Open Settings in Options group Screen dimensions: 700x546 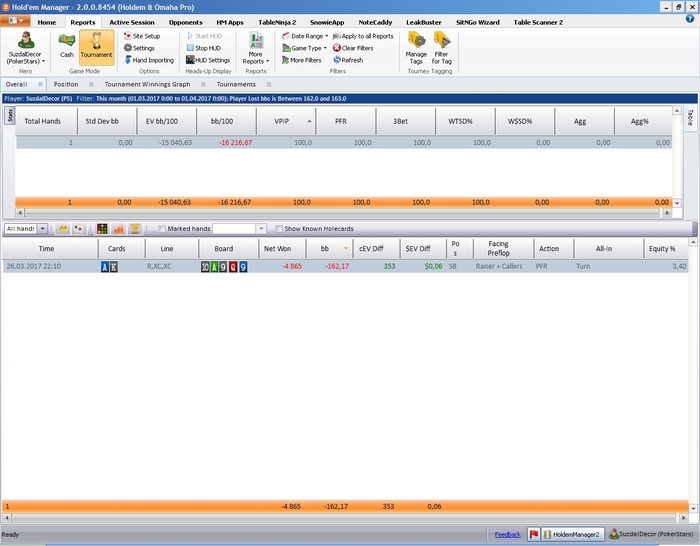pos(139,48)
